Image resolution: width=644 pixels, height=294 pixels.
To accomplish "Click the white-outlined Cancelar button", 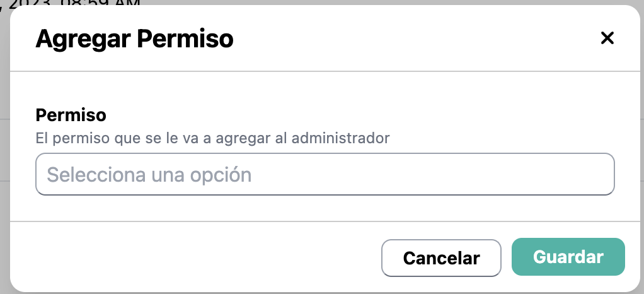I will [x=441, y=257].
